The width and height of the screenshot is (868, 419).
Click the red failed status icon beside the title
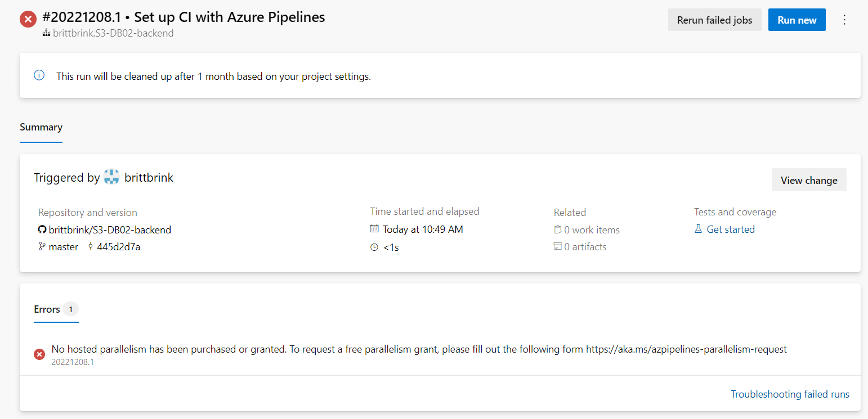tap(28, 20)
